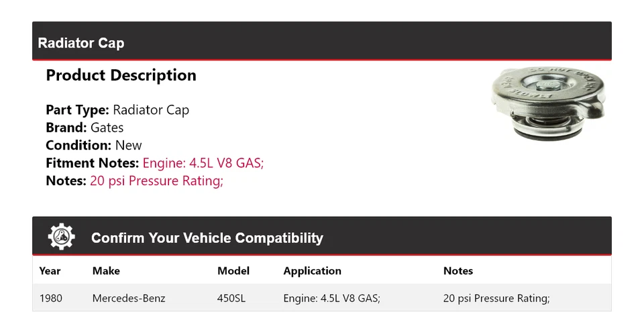The image size is (644, 333).
Task: Select the Product Description heading
Action: [x=121, y=75]
